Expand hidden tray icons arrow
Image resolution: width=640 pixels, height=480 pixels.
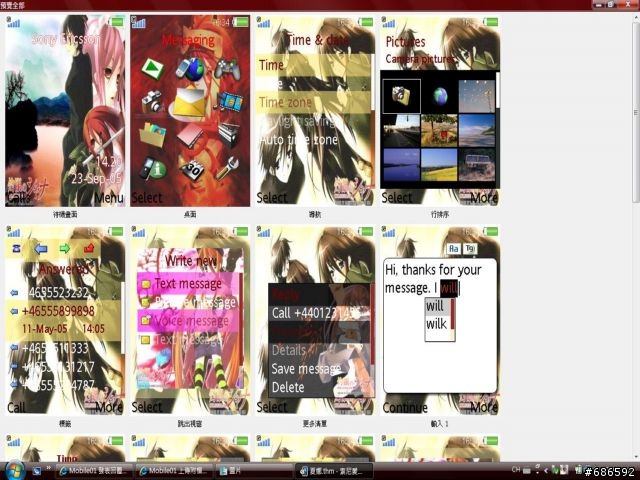(546, 471)
